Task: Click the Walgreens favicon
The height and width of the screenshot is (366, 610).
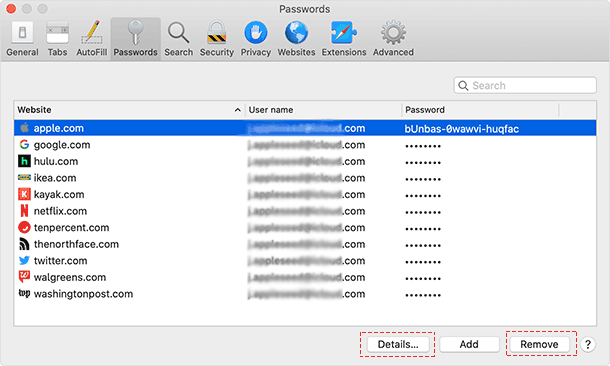Action: (x=24, y=277)
